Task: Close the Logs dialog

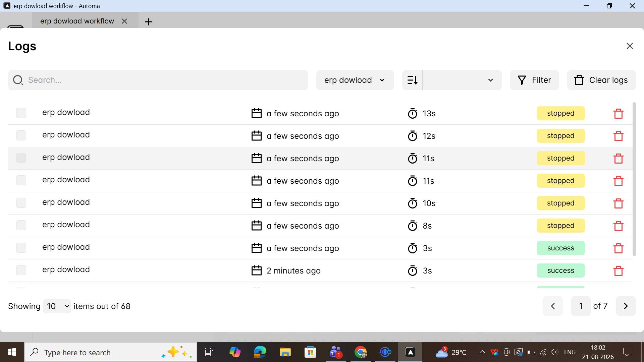Action: (630, 46)
